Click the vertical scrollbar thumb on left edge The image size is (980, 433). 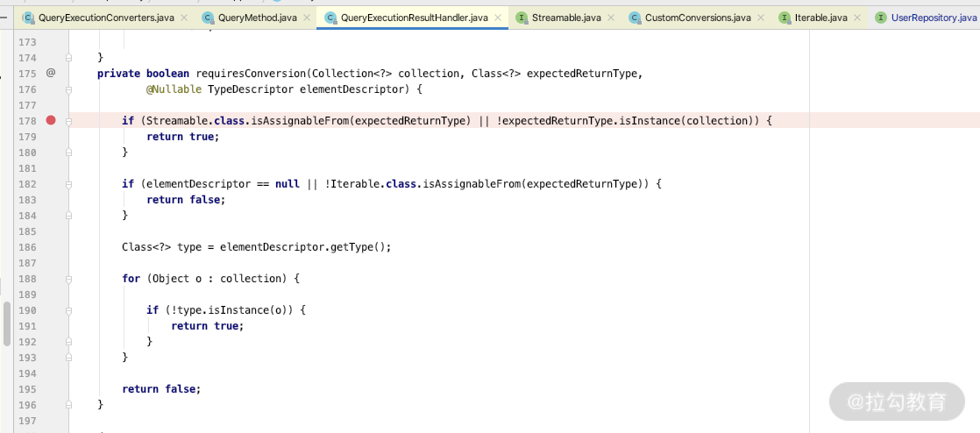6,324
